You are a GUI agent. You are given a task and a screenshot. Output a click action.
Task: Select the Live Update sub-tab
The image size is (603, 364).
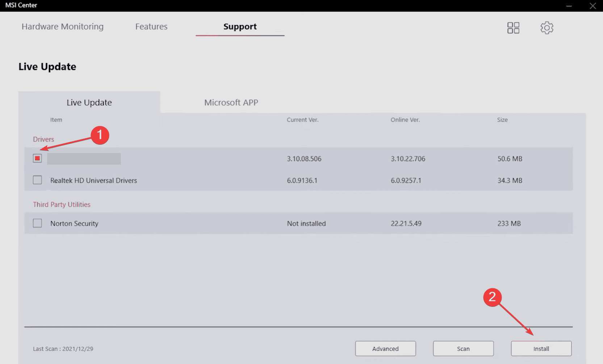pos(89,102)
